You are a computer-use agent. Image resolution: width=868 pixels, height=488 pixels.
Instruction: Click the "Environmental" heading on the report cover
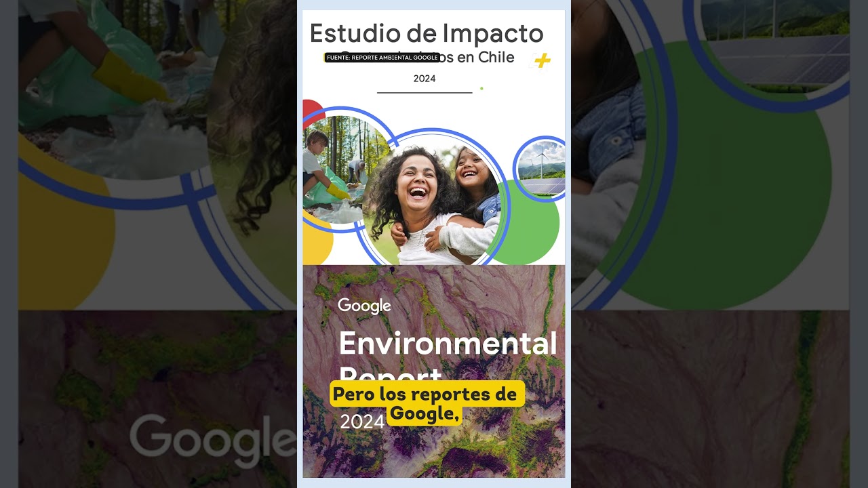pos(448,344)
